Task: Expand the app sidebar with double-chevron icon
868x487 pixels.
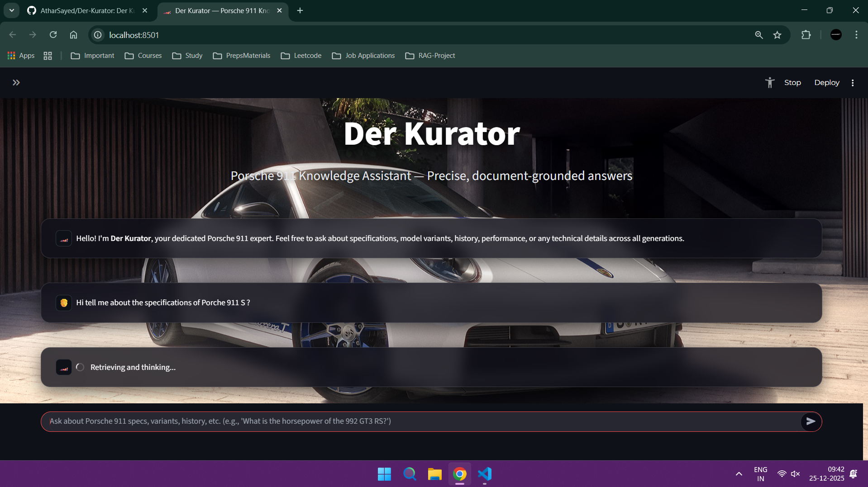Action: (17, 82)
